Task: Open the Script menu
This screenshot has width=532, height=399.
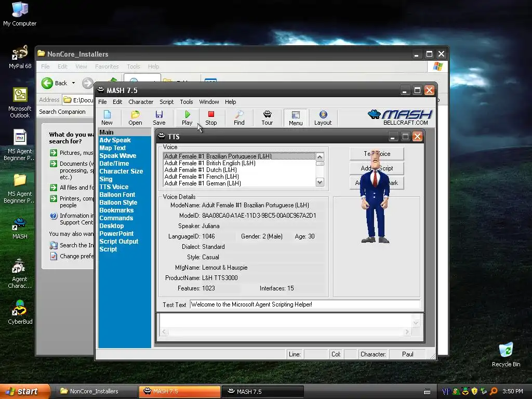Action: 167,102
